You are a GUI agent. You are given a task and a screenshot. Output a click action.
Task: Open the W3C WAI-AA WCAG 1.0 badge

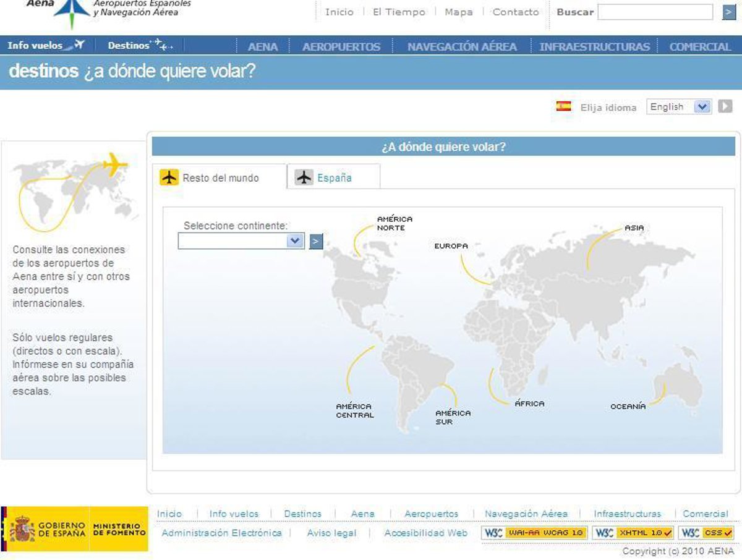pyautogui.click(x=534, y=533)
